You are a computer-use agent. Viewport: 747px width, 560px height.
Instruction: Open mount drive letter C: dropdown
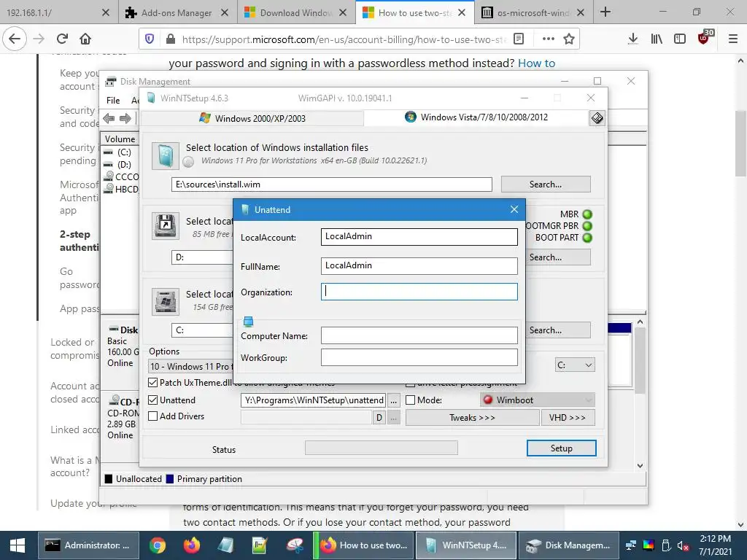[575, 365]
